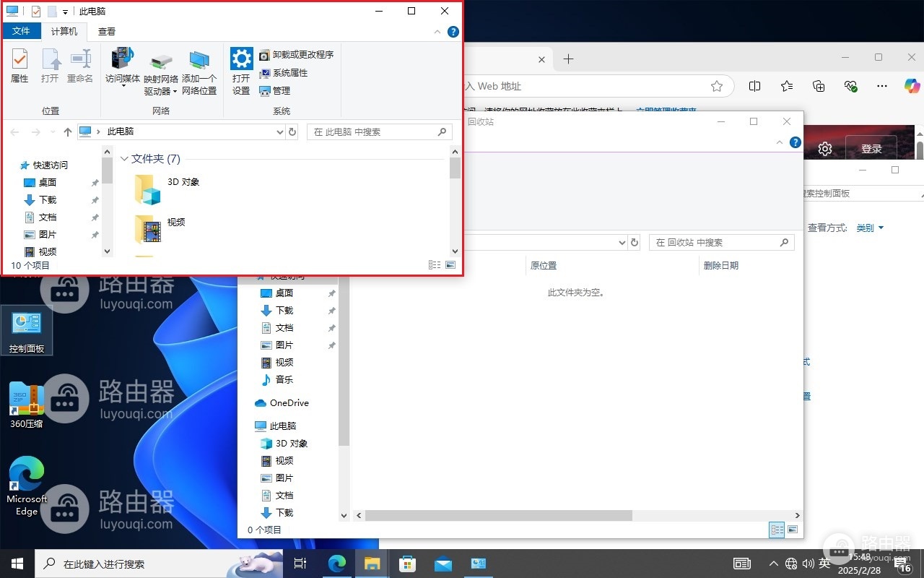Open Mail app from taskbar
Image resolution: width=924 pixels, height=578 pixels.
[x=443, y=564]
